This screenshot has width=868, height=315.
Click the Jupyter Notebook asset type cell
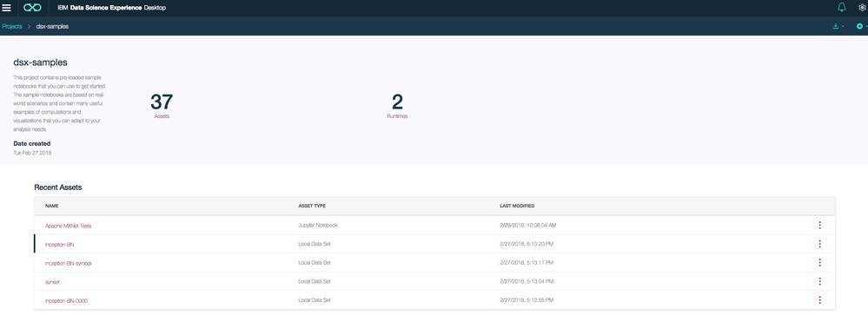(x=318, y=226)
